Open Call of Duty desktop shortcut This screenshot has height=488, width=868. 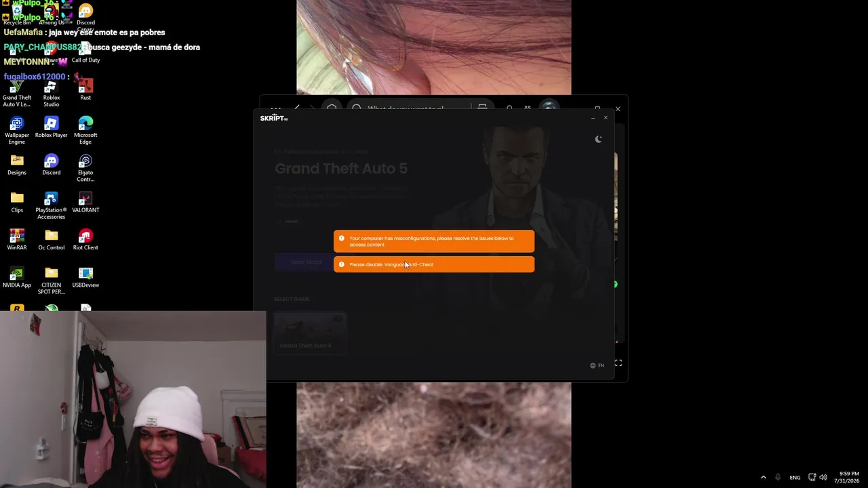pos(85,52)
